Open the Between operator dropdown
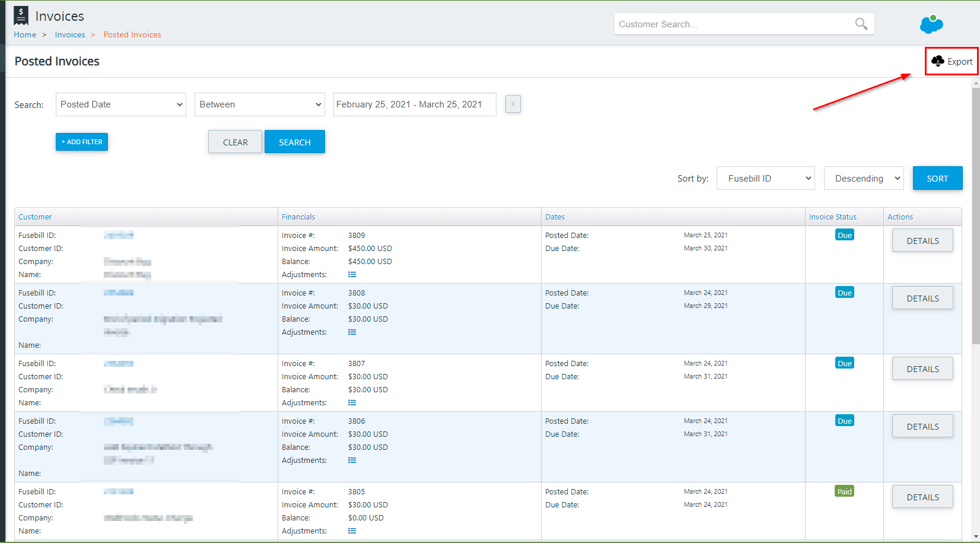The image size is (980, 543). coord(260,104)
